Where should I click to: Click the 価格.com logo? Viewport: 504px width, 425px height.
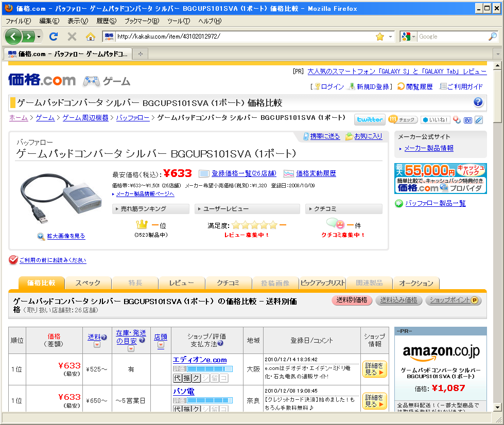point(42,80)
